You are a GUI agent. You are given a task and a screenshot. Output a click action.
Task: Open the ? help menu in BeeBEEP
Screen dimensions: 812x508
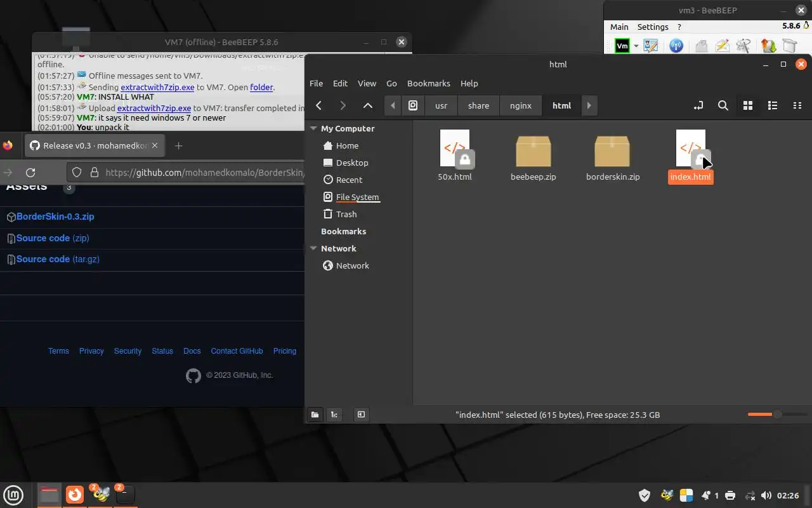679,27
